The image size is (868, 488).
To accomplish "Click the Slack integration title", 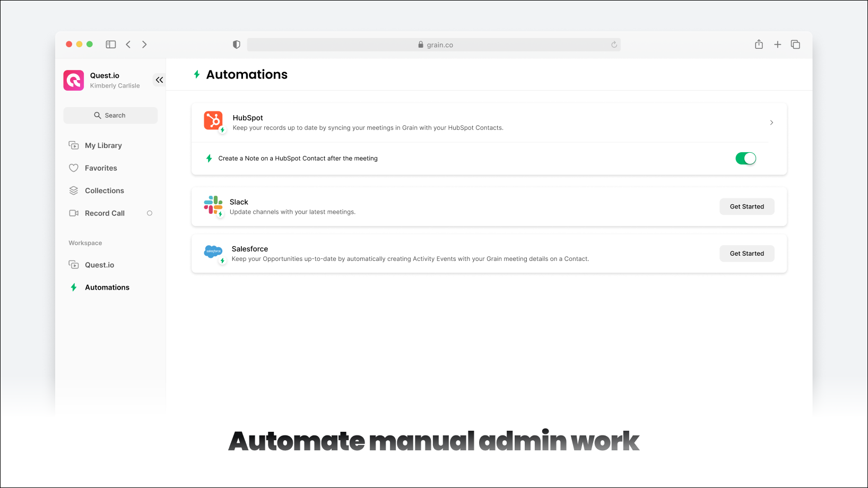I will (x=239, y=202).
